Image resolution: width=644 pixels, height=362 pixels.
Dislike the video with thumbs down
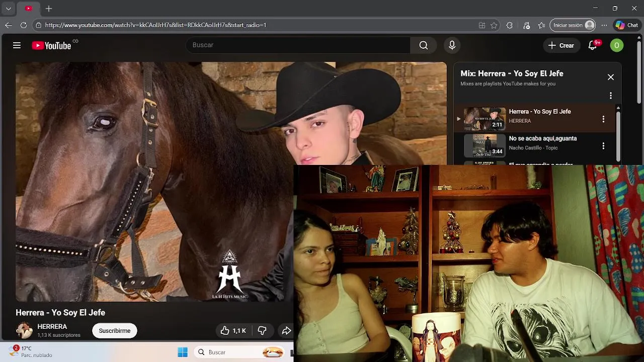[262, 331]
